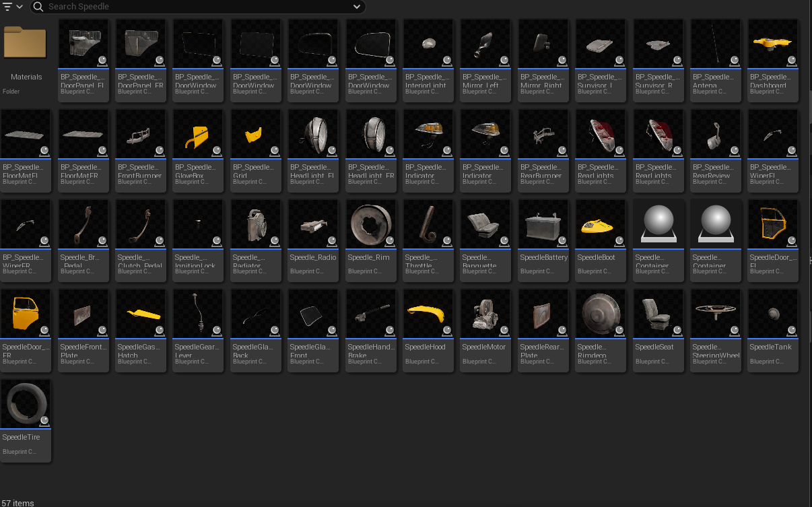
Task: Select the SpeedleSeat blueprint
Action: click(x=658, y=330)
